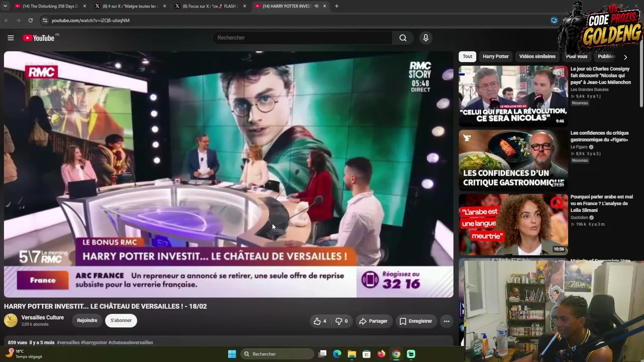Select the Harry Potter filter chip
The width and height of the screenshot is (644, 362).
pos(496,56)
